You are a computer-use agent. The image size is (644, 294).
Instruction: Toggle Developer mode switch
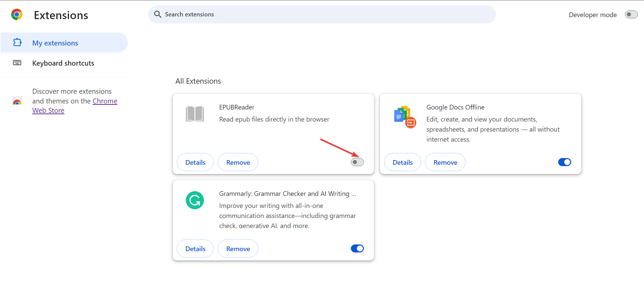[x=631, y=14]
